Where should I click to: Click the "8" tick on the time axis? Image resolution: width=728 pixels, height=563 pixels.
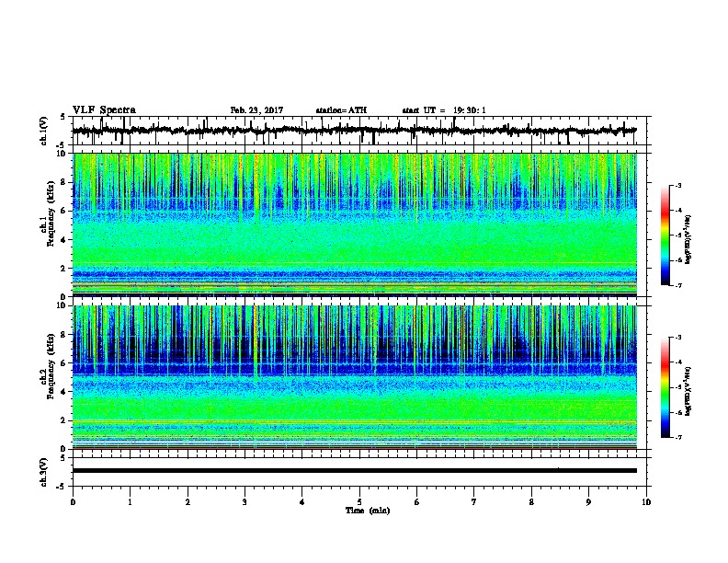click(x=531, y=502)
